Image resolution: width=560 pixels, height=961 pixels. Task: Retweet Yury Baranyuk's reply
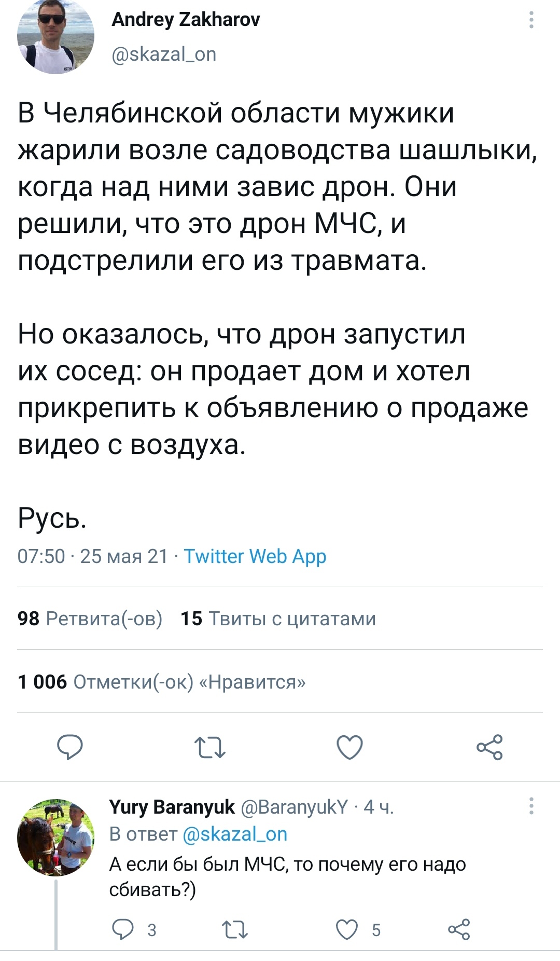pyautogui.click(x=234, y=929)
